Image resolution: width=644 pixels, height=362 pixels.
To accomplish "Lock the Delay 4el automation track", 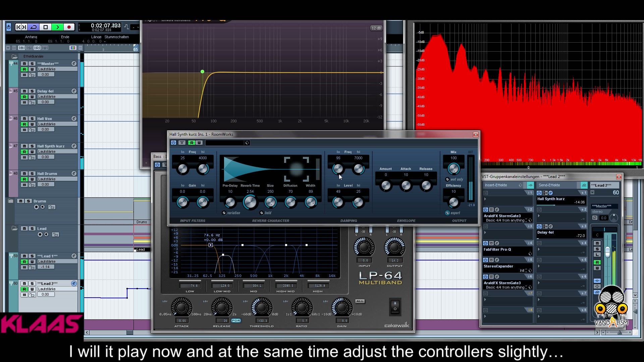I will 32,103.
